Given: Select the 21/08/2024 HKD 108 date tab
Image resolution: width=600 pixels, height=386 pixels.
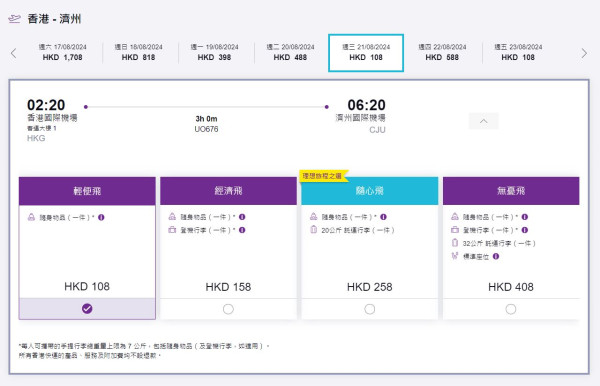Looking at the screenshot, I should pyautogui.click(x=366, y=52).
